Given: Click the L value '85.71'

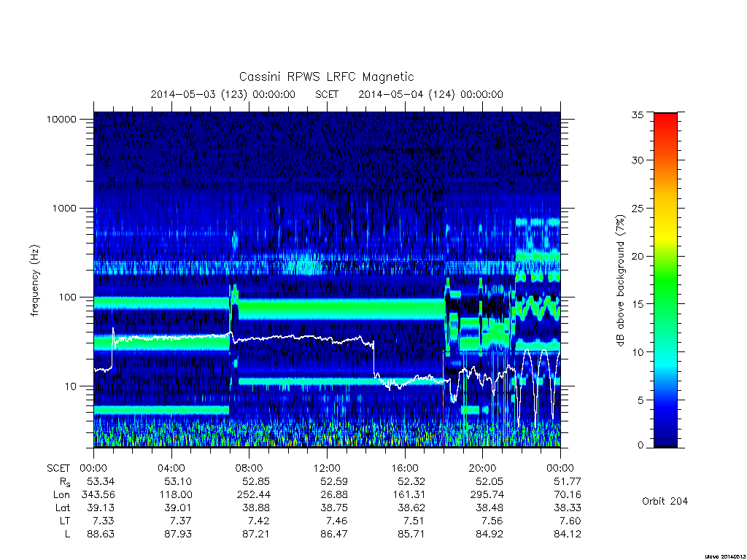Looking at the screenshot, I should 411,534.
